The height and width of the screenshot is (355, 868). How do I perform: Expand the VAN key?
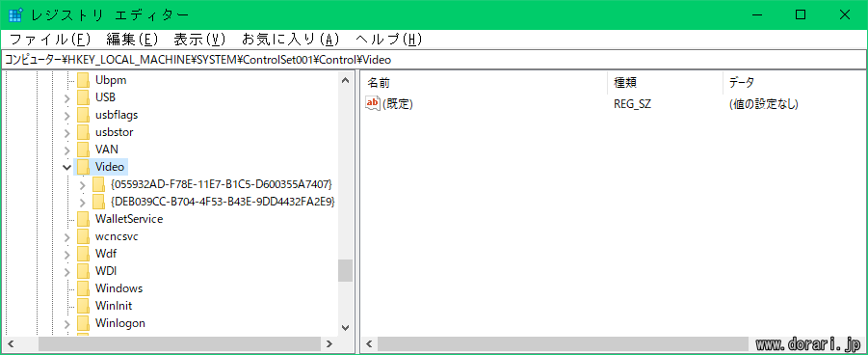(67, 150)
